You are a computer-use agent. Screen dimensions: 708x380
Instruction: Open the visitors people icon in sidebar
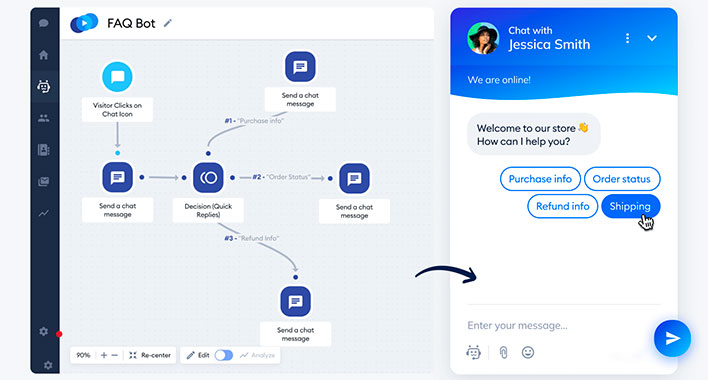(44, 118)
